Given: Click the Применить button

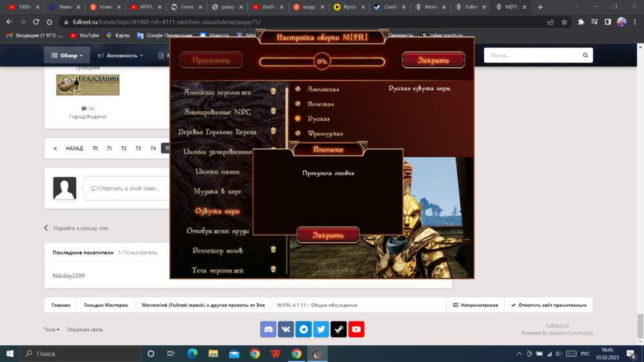Looking at the screenshot, I should pos(211,61).
